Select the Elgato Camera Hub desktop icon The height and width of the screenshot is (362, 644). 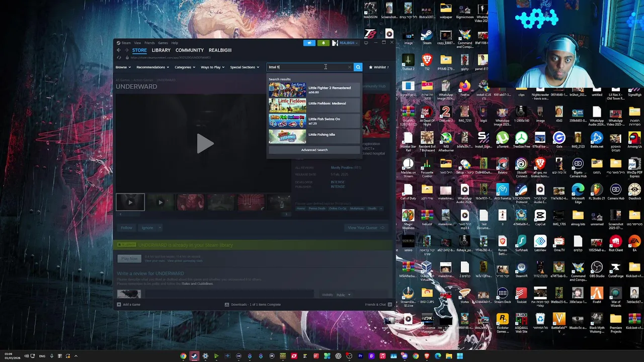(578, 167)
